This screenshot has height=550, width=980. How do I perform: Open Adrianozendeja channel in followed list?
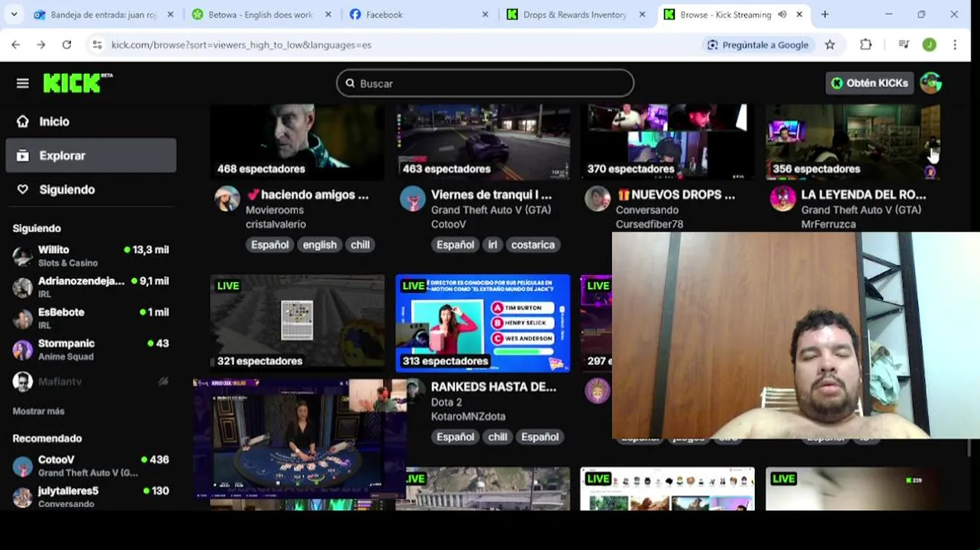(91, 287)
